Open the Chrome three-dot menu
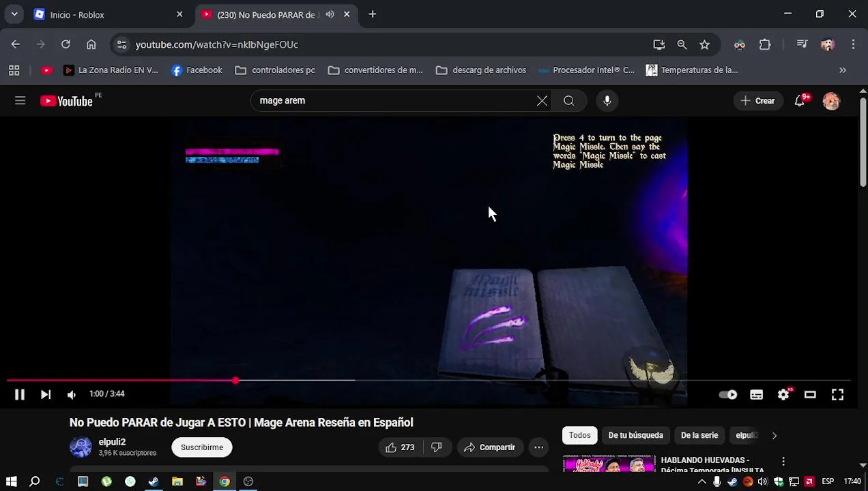The width and height of the screenshot is (868, 491). pos(853,44)
